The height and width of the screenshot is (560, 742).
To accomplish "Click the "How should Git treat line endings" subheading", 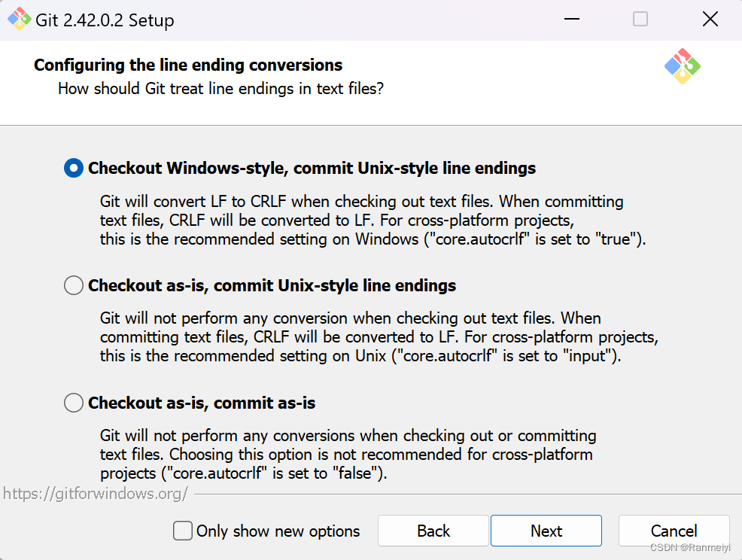I will [x=220, y=89].
